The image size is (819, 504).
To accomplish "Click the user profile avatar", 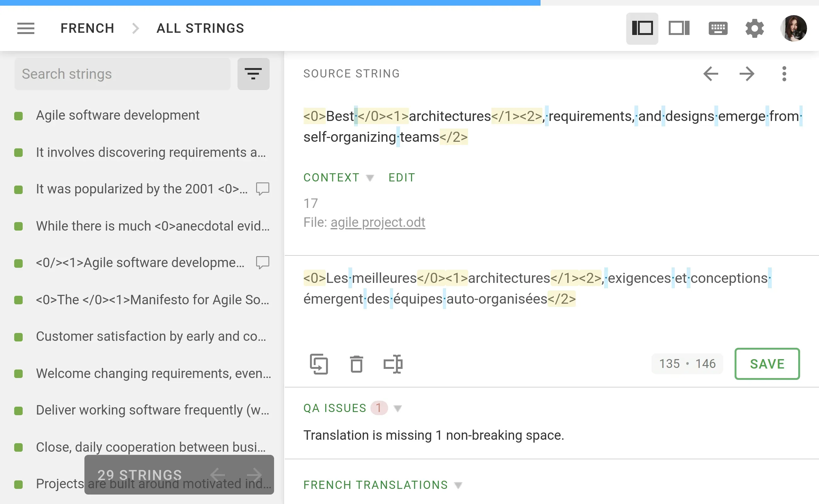I will pyautogui.click(x=793, y=28).
